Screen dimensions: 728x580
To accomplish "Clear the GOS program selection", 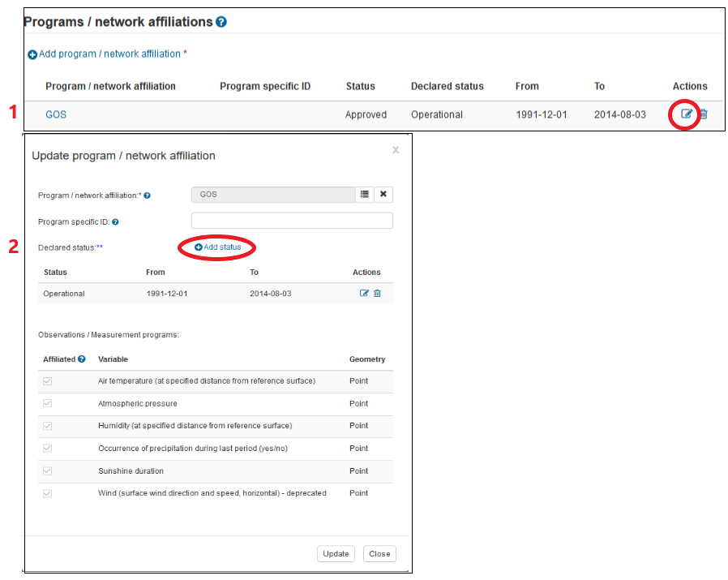I will 383,194.
